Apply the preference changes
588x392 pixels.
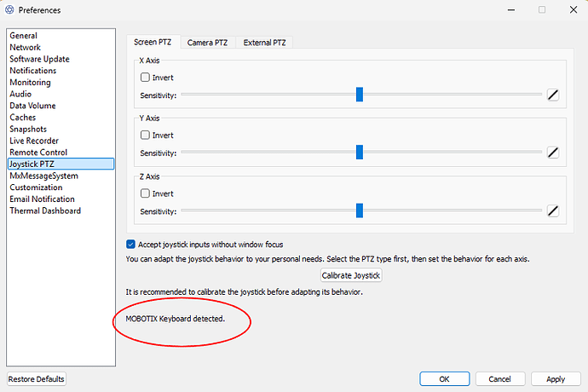(x=556, y=379)
